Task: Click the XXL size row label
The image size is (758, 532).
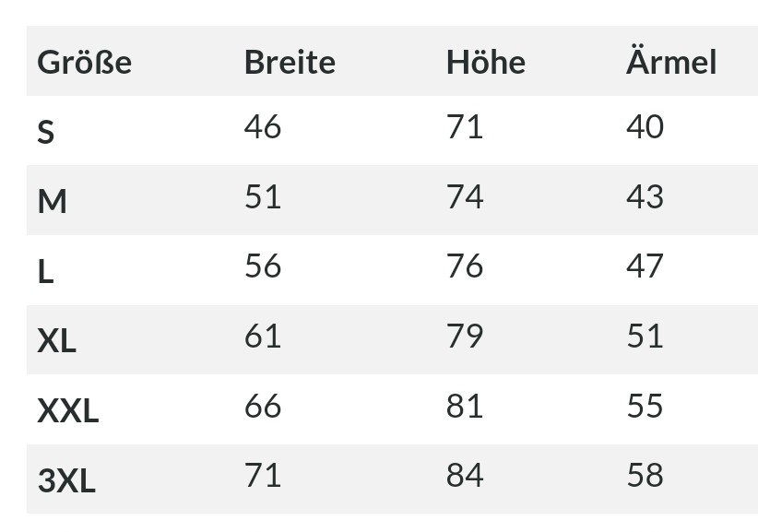Action: [x=67, y=410]
